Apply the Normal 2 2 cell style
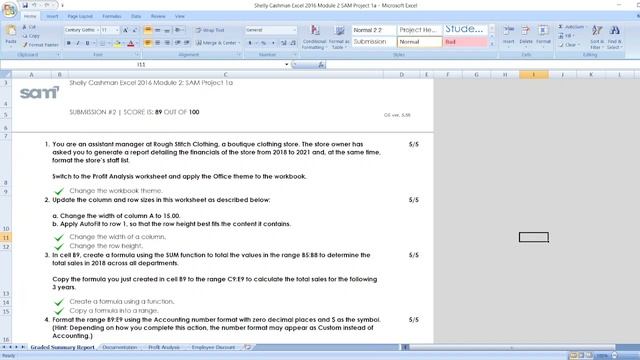This screenshot has height=360, width=640. (373, 30)
